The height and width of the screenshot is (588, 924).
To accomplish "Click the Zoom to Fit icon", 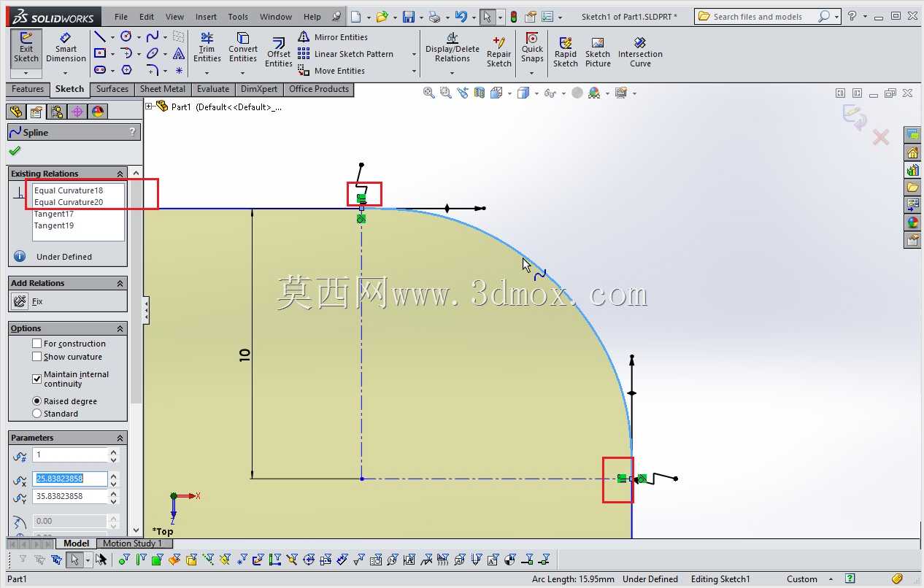I will pos(429,93).
